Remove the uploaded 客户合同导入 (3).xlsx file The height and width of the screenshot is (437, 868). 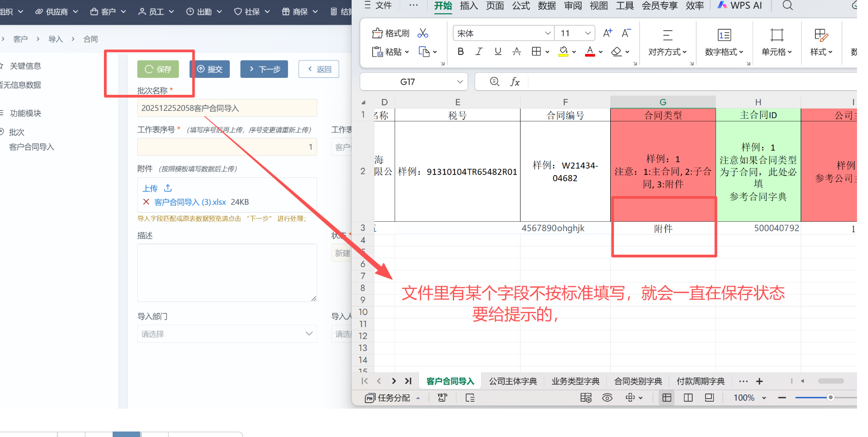pyautogui.click(x=146, y=202)
